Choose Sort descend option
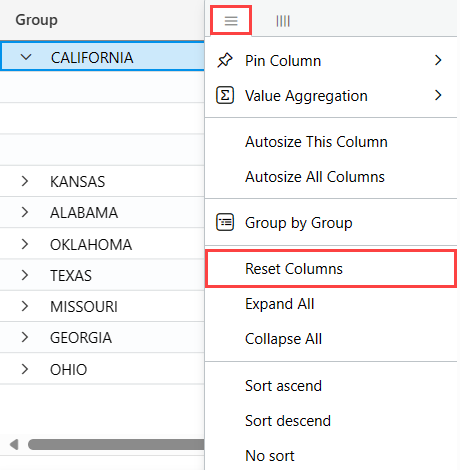Screen dimensions: 460x470 click(x=331, y=421)
